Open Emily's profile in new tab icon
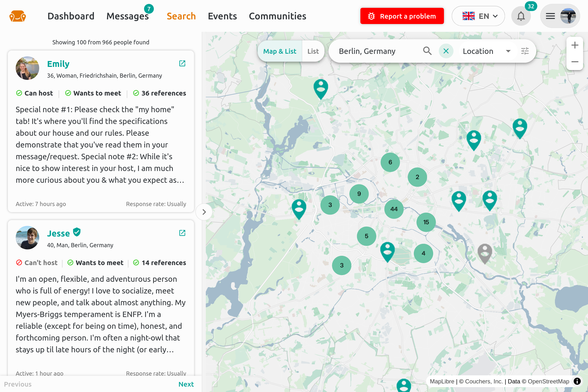Screen dimensions: 588x392 182,63
